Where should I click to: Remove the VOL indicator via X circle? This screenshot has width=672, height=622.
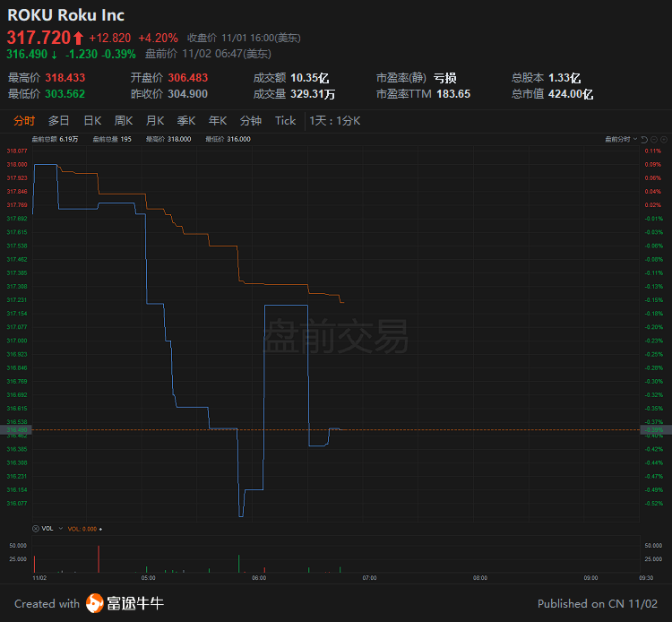(x=36, y=529)
